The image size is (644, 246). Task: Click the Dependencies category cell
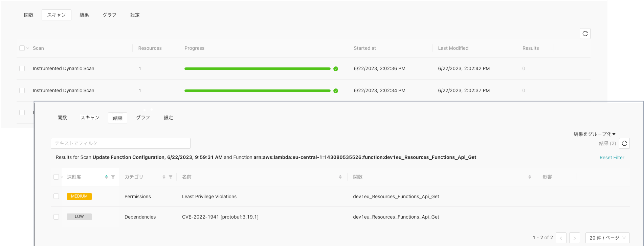tap(140, 217)
